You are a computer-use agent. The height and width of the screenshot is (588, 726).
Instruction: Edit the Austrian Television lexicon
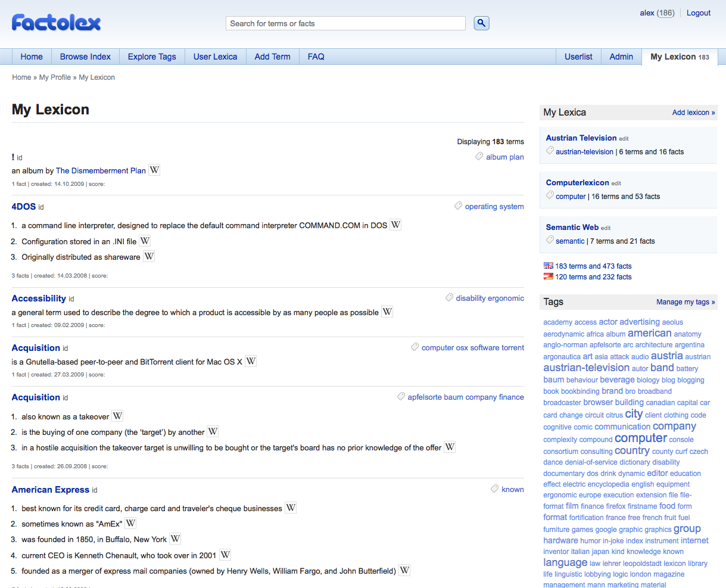point(624,139)
